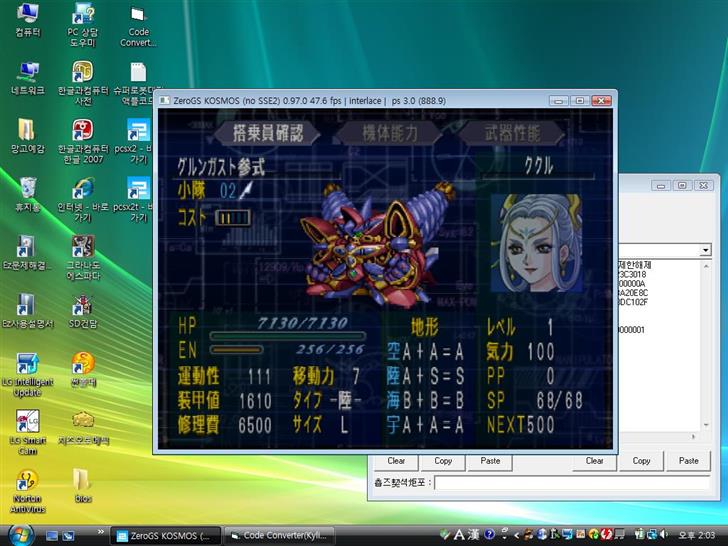Click left Paste button in Code Converter
The image size is (728, 546).
point(490,461)
